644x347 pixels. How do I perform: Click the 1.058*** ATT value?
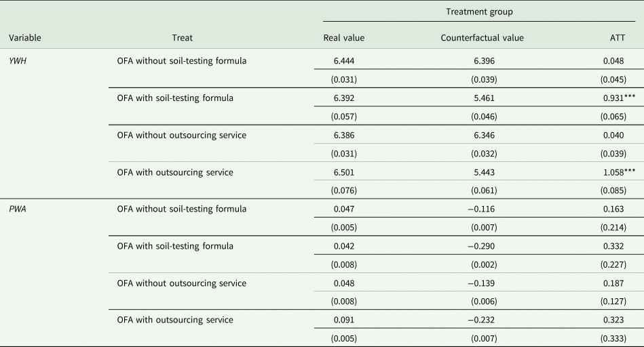[614, 172]
